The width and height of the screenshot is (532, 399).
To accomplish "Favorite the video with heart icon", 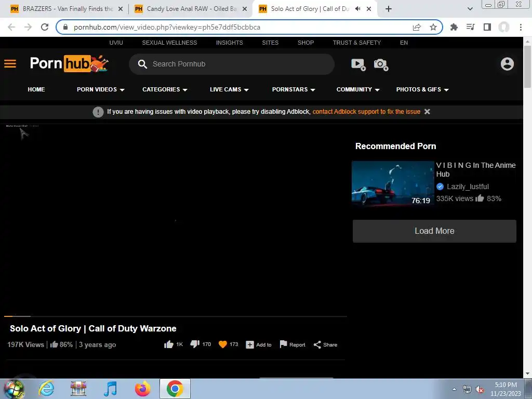I will [x=222, y=344].
